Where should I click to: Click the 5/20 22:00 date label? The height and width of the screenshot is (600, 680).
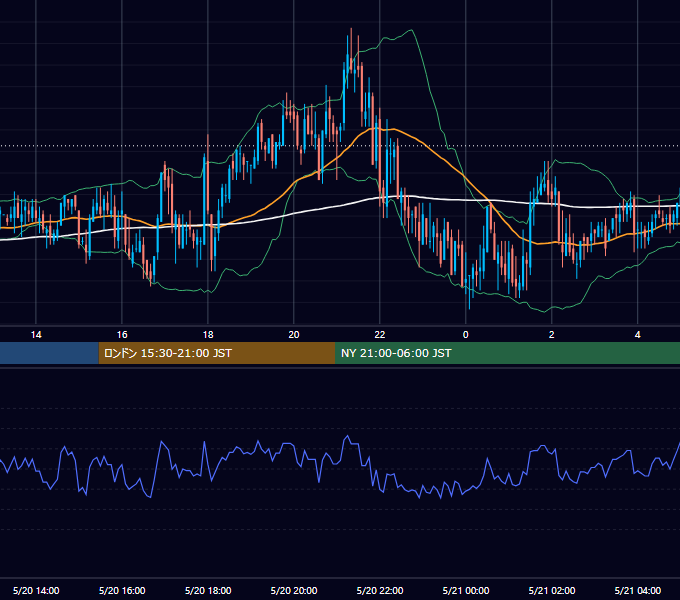(380, 590)
